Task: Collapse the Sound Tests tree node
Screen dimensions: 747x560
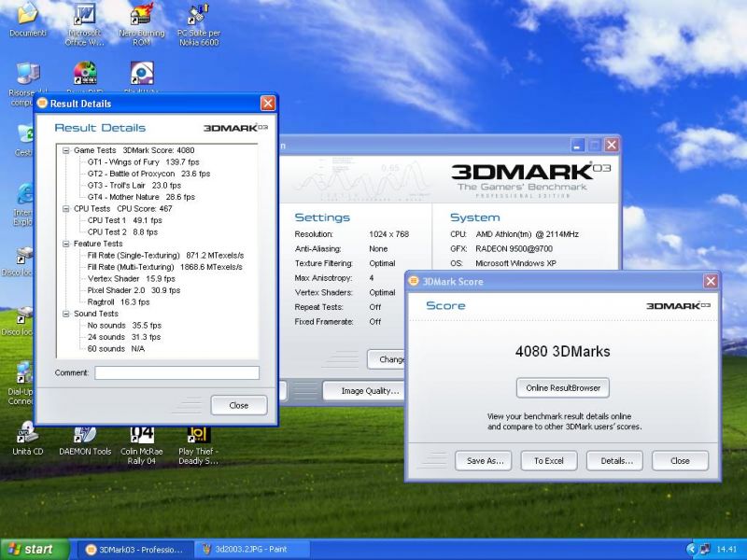Action: (65, 314)
